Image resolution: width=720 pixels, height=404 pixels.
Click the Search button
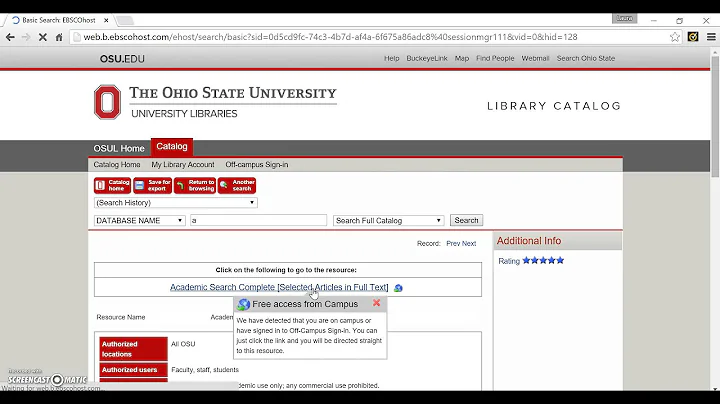pos(466,220)
